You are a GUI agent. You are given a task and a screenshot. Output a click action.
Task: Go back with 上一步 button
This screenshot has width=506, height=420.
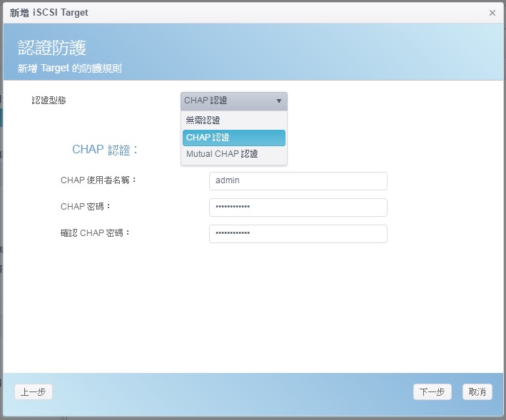34,392
